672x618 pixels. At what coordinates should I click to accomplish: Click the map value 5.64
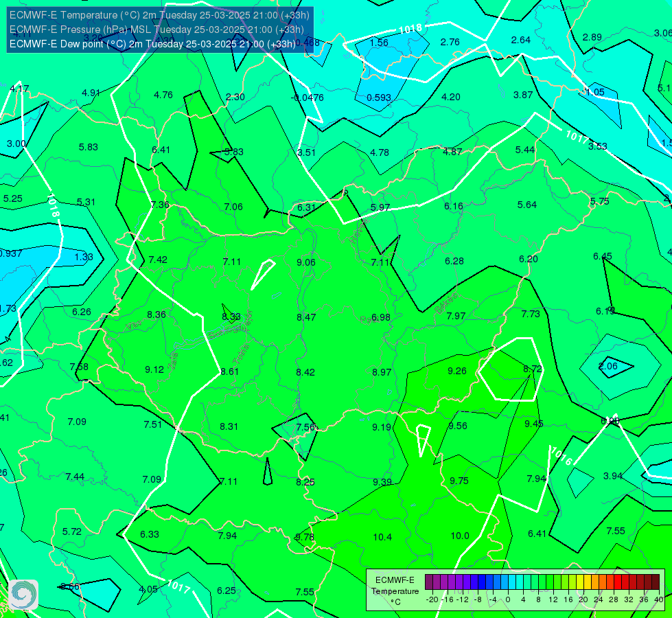click(x=527, y=205)
